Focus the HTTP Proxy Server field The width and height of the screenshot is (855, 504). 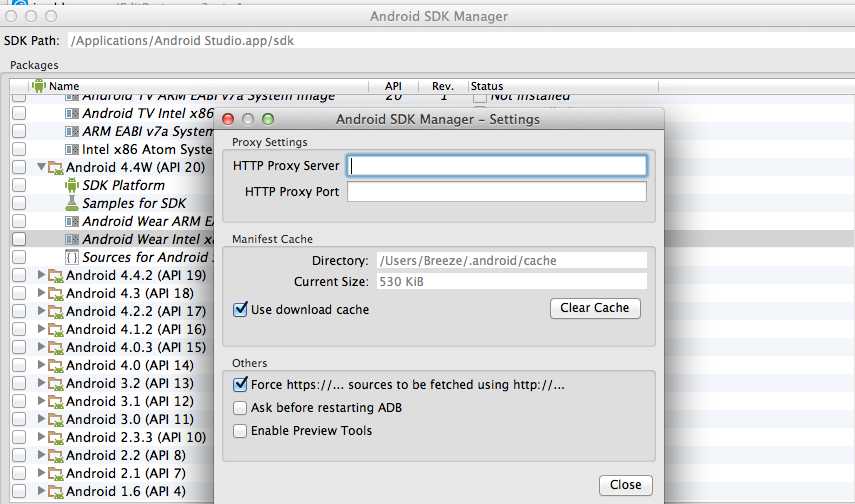[497, 166]
